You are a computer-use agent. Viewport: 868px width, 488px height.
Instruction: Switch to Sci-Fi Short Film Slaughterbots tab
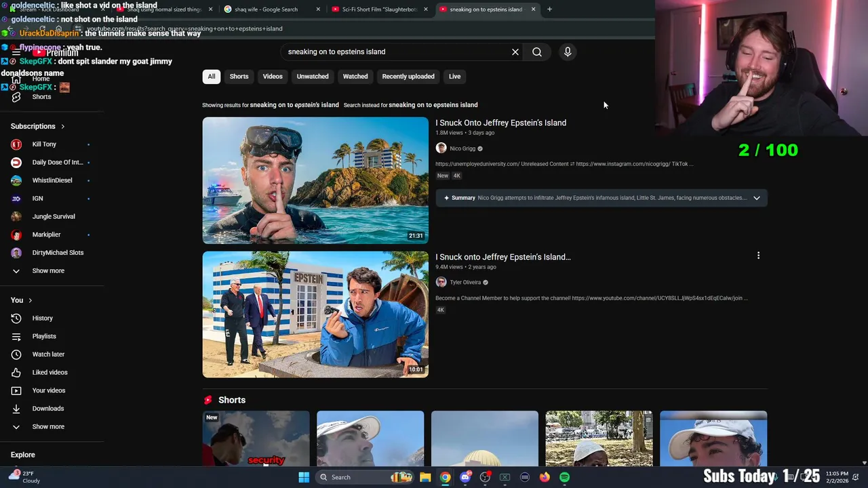point(378,9)
